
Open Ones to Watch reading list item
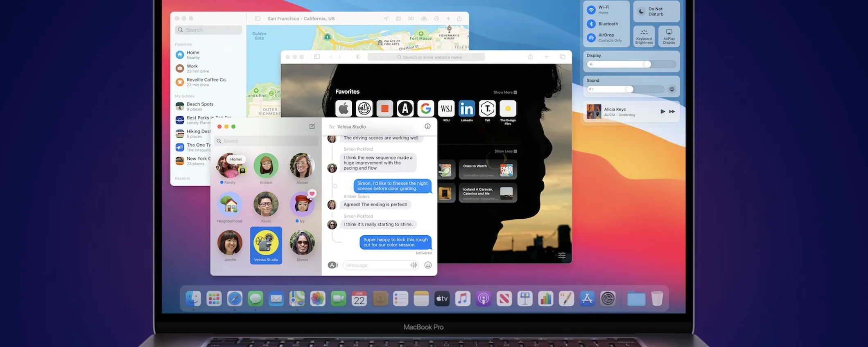(488, 169)
